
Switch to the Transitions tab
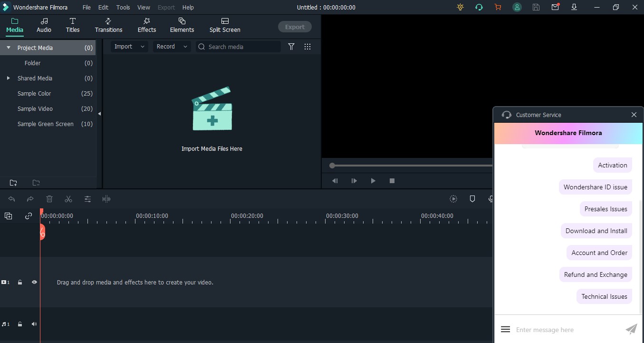tap(108, 25)
